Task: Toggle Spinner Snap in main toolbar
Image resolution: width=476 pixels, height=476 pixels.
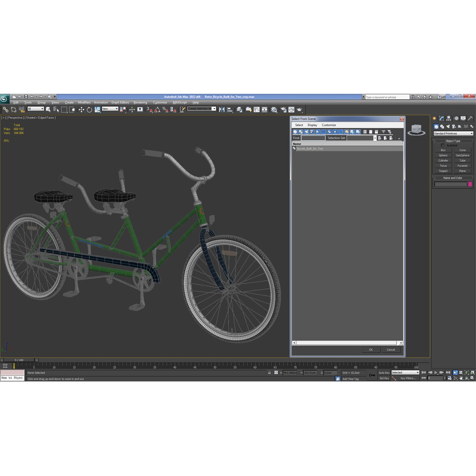Action: click(x=173, y=110)
